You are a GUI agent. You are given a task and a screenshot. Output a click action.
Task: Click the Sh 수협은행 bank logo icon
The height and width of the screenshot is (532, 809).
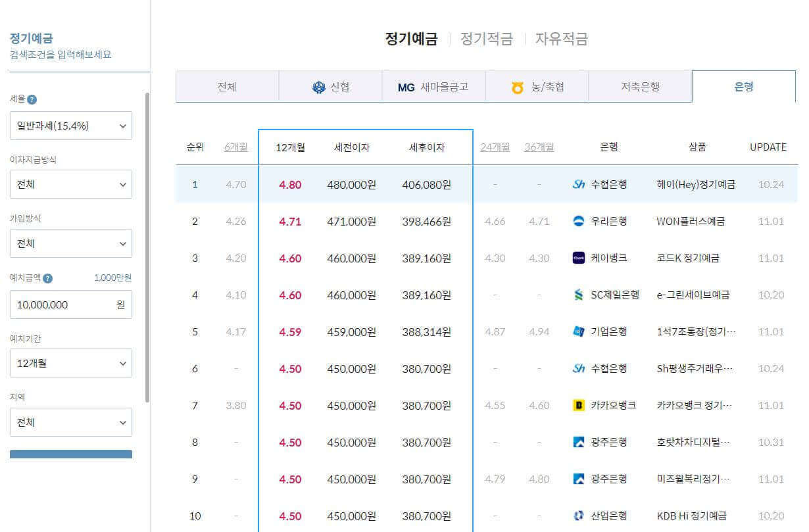[x=577, y=184]
